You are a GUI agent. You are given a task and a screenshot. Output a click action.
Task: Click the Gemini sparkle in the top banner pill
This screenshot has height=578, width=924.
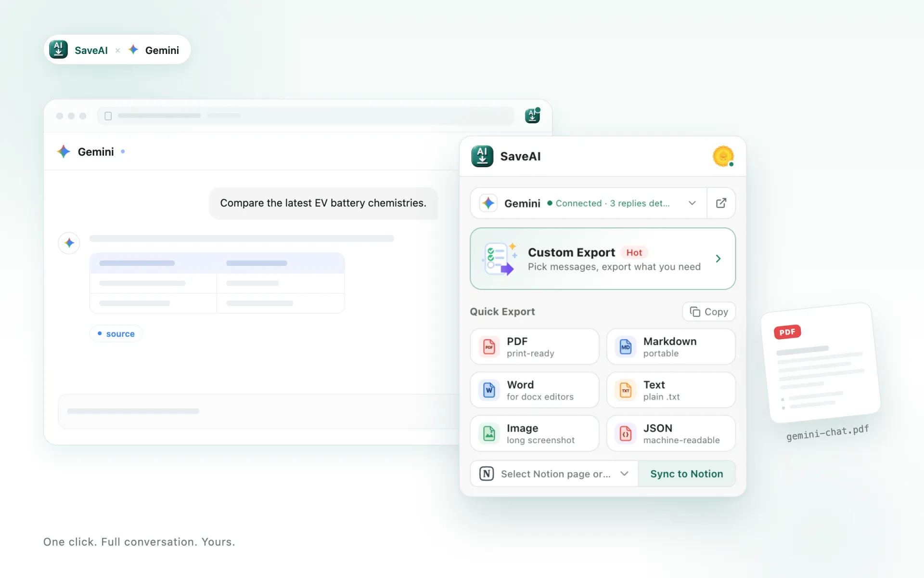point(134,50)
